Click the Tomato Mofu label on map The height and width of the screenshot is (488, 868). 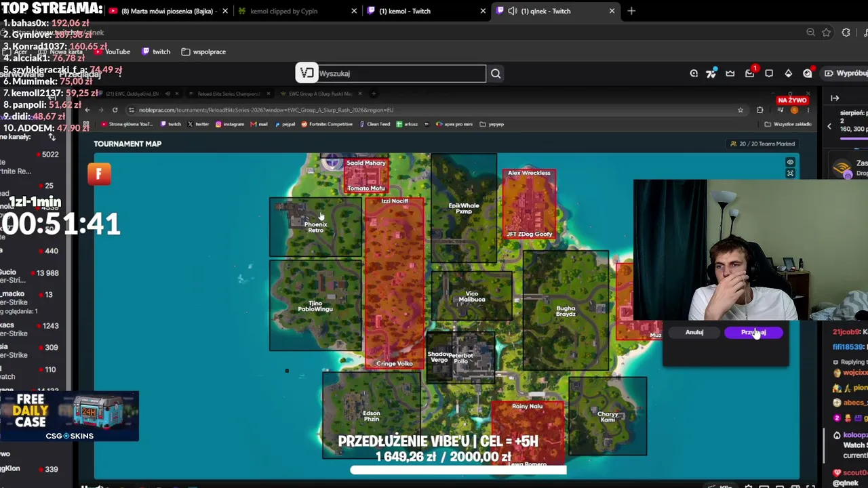(x=366, y=188)
